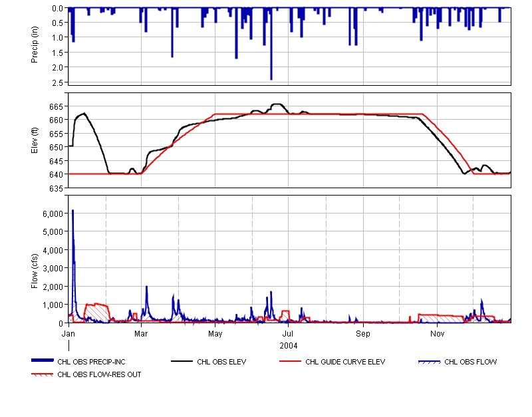Click the Mar label on the time axis

[x=141, y=333]
